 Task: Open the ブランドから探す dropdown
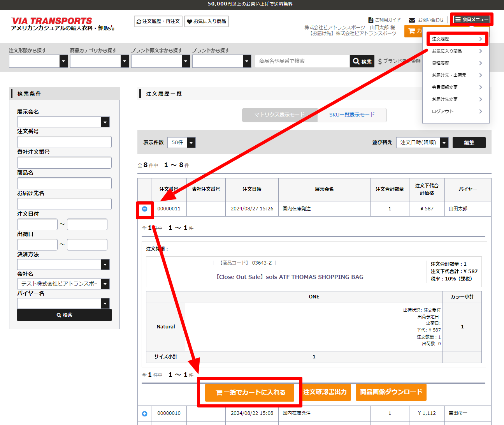click(x=222, y=61)
